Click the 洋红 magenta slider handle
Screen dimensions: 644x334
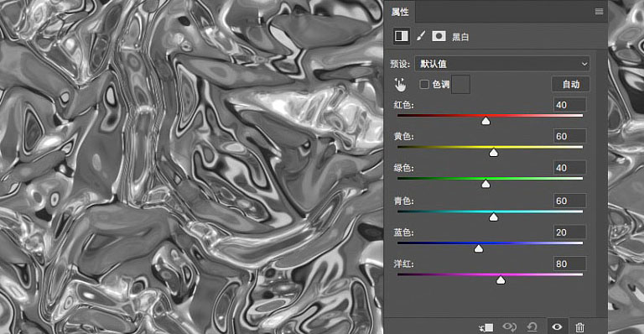point(501,279)
